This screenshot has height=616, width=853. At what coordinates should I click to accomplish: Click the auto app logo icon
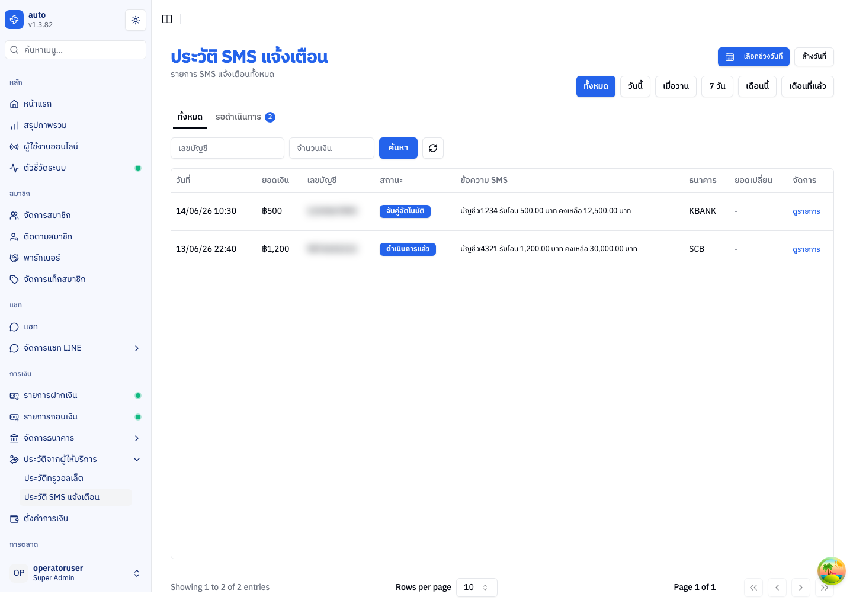14,20
